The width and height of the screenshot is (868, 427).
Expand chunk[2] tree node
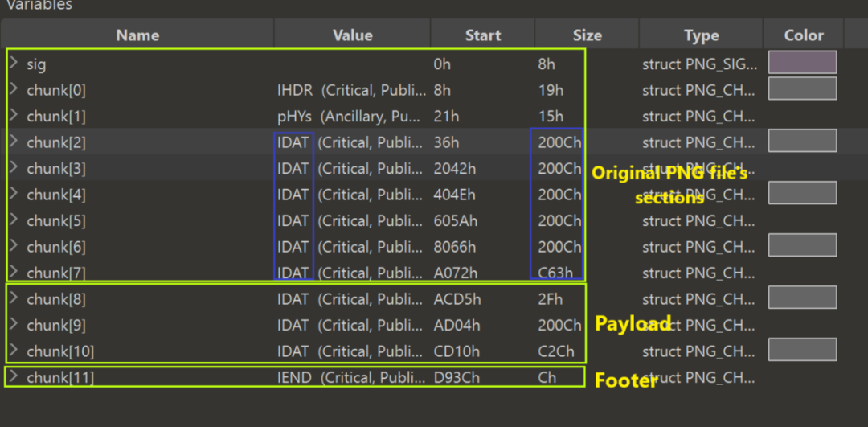point(14,142)
